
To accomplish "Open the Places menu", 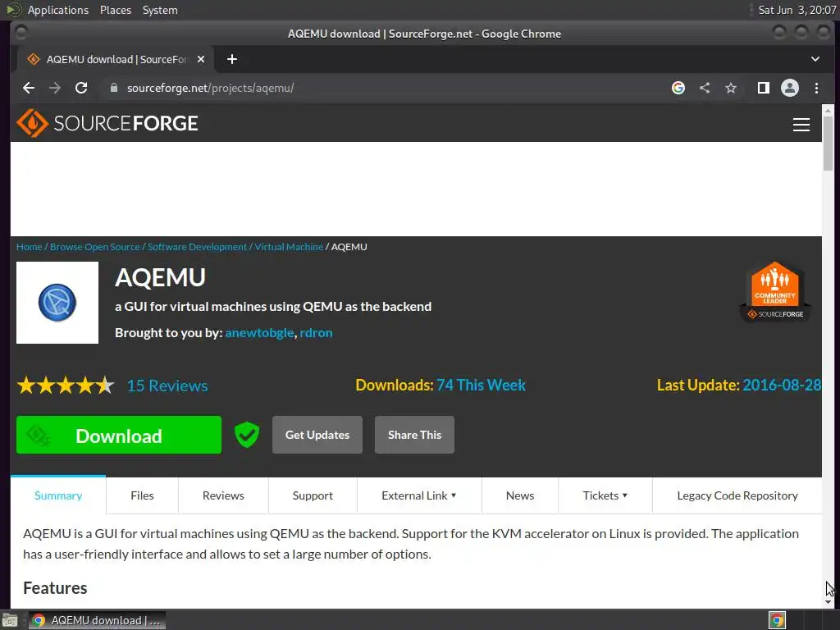I will [116, 10].
